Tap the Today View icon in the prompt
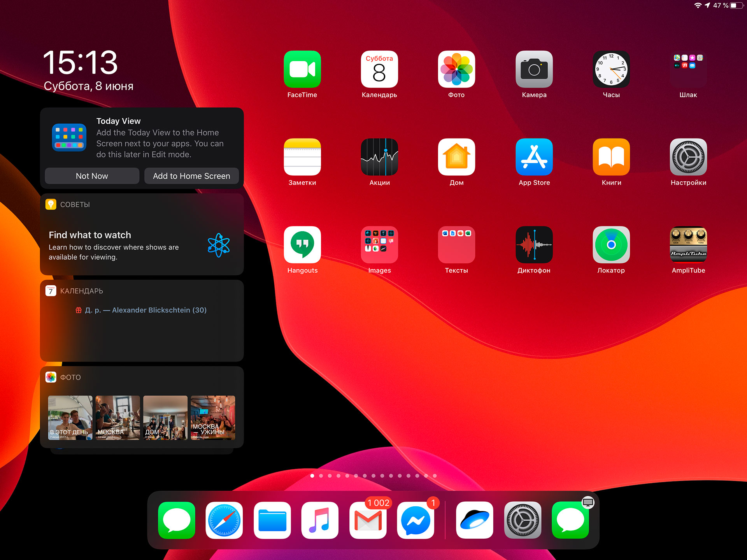Screen dimensions: 747x560 click(69, 137)
